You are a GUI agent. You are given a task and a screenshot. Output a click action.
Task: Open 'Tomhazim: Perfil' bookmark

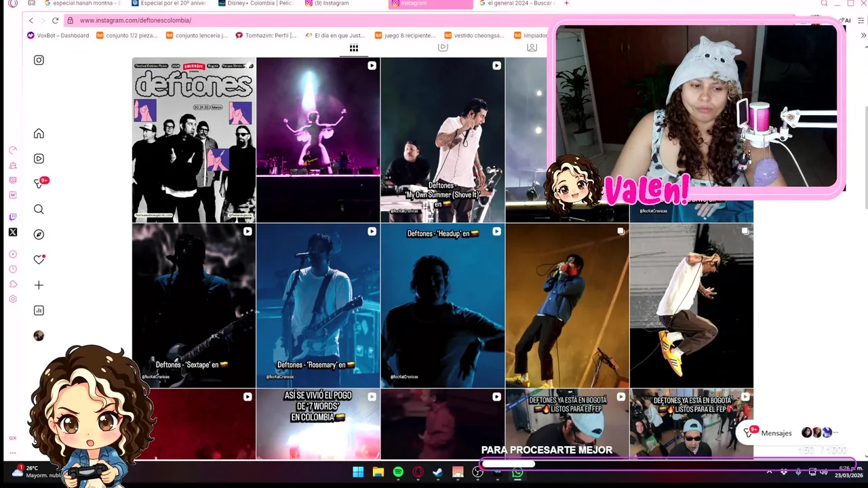point(266,35)
